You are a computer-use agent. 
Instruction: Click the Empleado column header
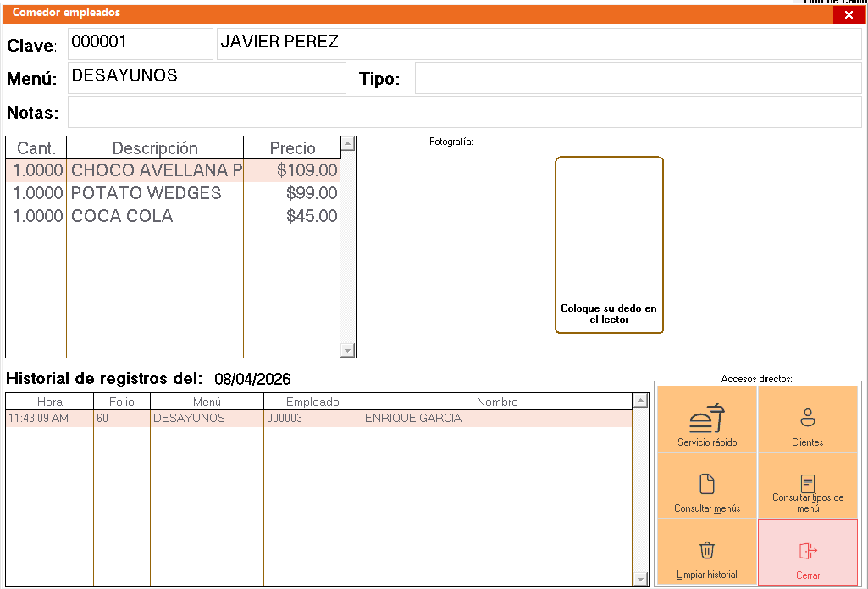(312, 402)
